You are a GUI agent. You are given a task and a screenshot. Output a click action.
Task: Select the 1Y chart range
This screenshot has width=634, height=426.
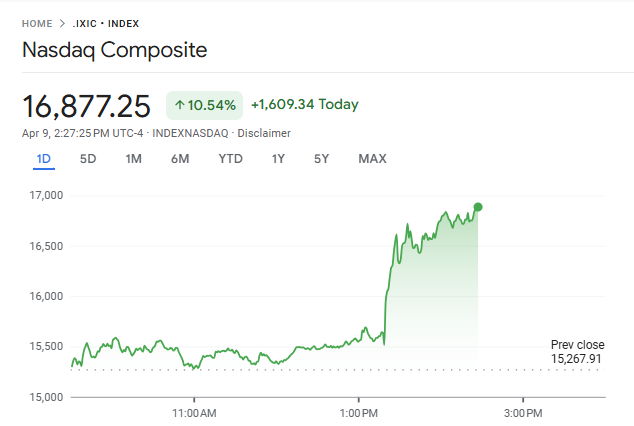(278, 159)
